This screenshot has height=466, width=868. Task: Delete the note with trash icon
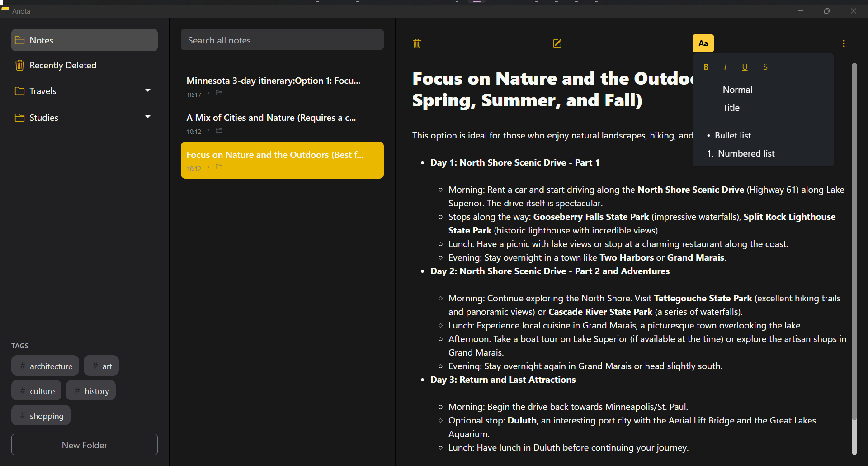pos(417,43)
